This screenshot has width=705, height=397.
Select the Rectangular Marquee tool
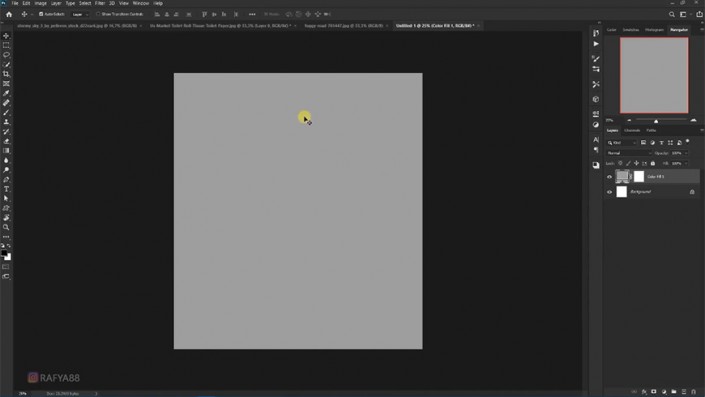coord(6,45)
